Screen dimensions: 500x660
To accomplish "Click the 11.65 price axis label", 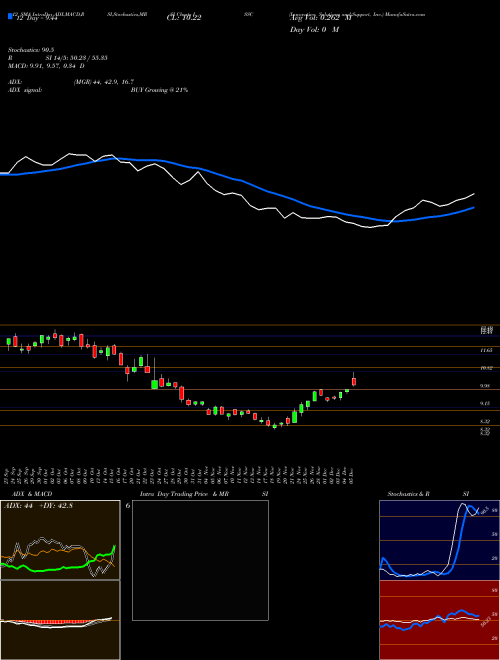I will (487, 350).
